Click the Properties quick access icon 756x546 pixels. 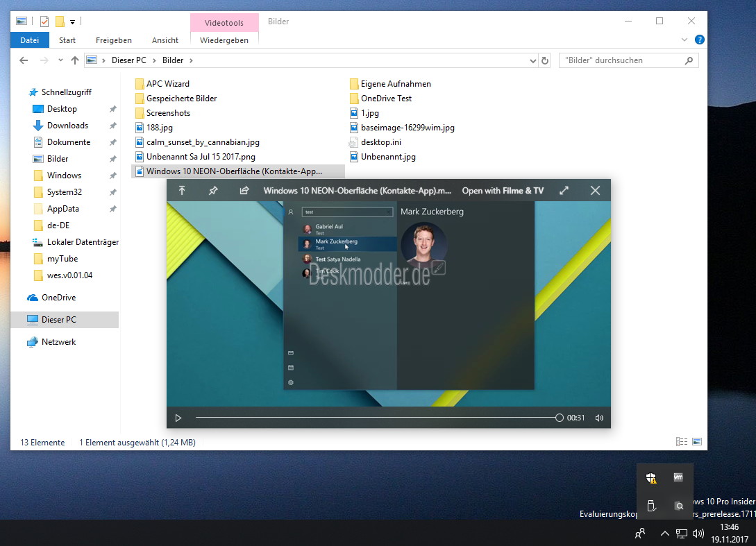coord(44,22)
